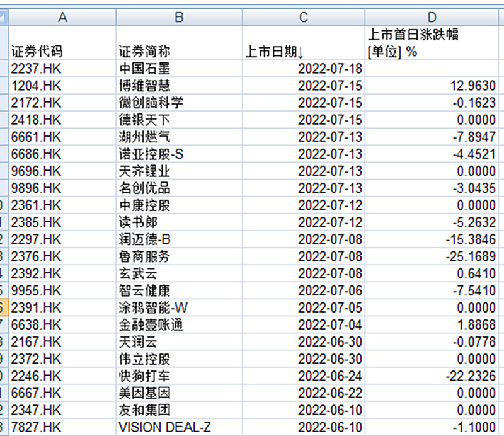
Task: Click the 天润云 cell
Action: (179, 341)
